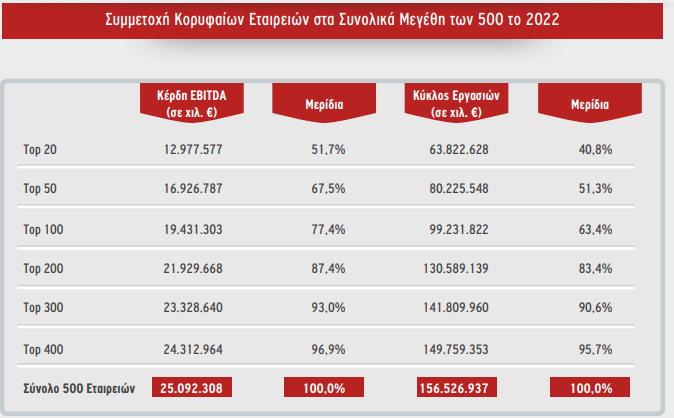Select the total EBITDA value 25.092.308

193,387
